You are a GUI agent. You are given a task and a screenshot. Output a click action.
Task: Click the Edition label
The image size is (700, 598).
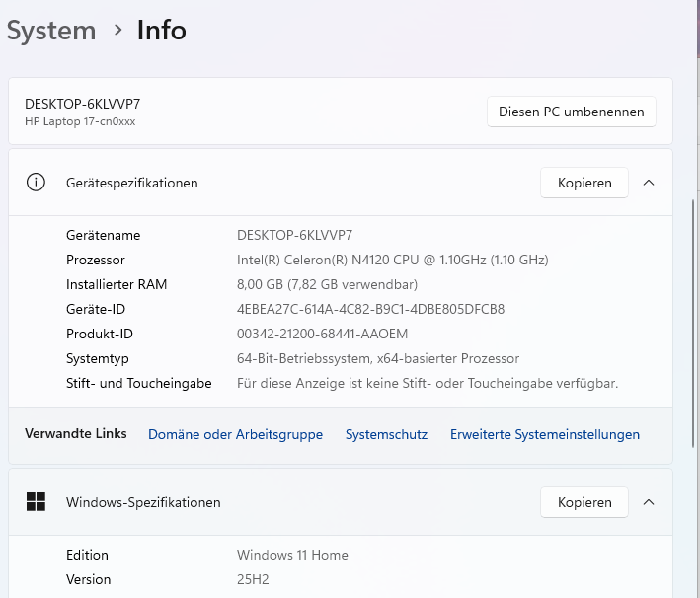pyautogui.click(x=87, y=555)
